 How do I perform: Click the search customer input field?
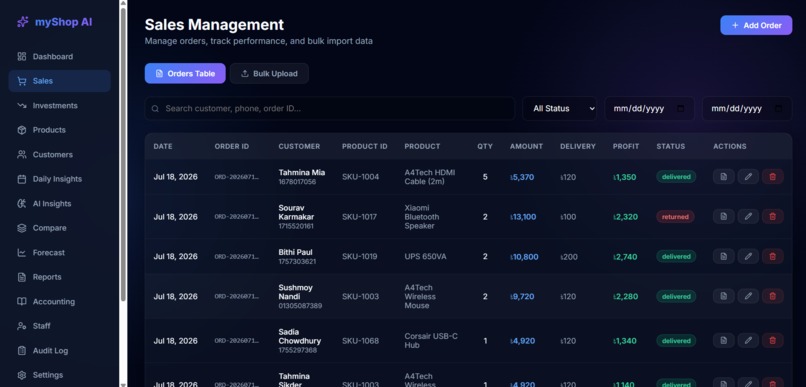[330, 108]
